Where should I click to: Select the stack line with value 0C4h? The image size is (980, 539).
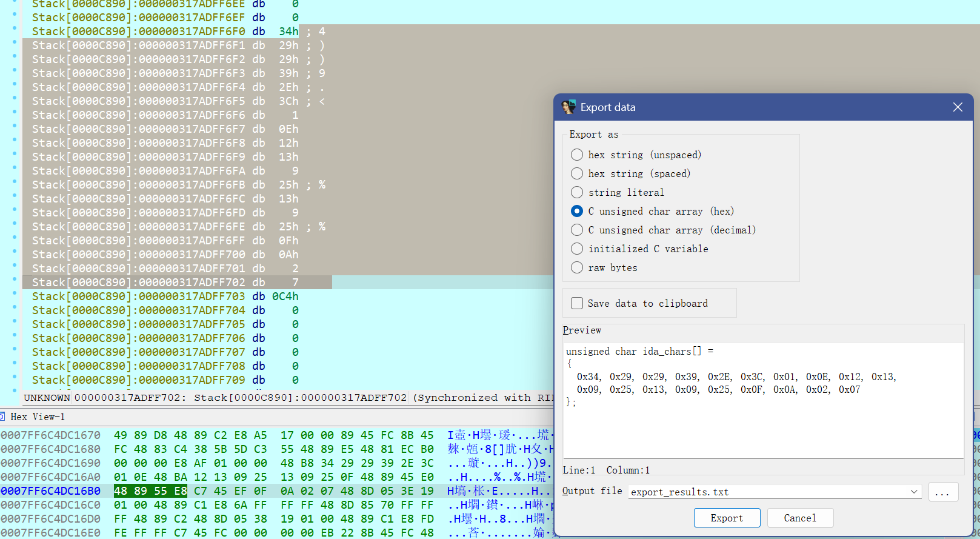click(x=165, y=296)
